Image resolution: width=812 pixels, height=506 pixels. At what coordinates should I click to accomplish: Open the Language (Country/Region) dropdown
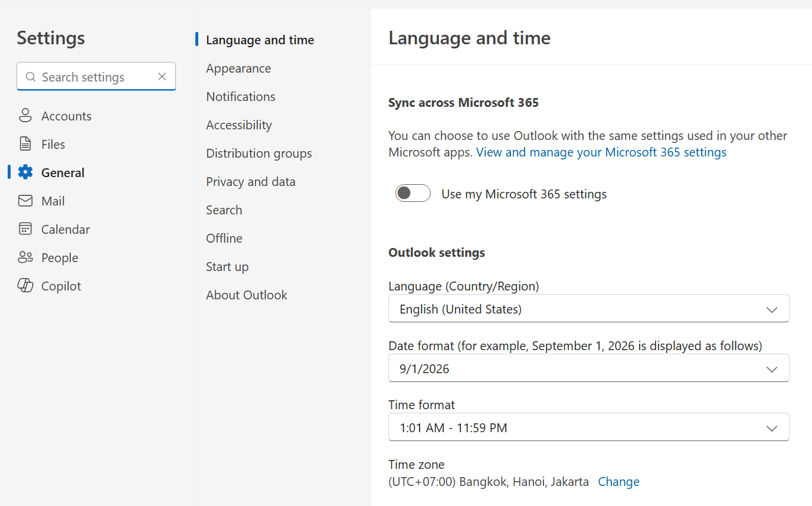point(588,309)
